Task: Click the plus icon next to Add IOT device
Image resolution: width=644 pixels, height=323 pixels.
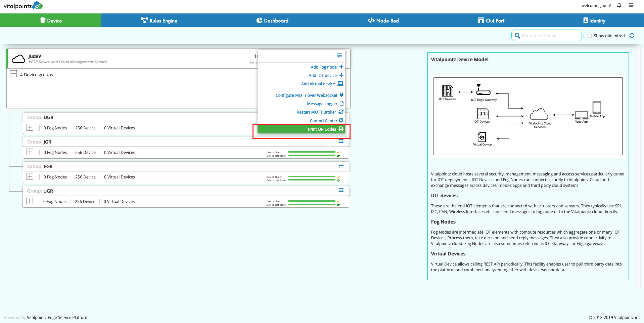Action: [341, 75]
